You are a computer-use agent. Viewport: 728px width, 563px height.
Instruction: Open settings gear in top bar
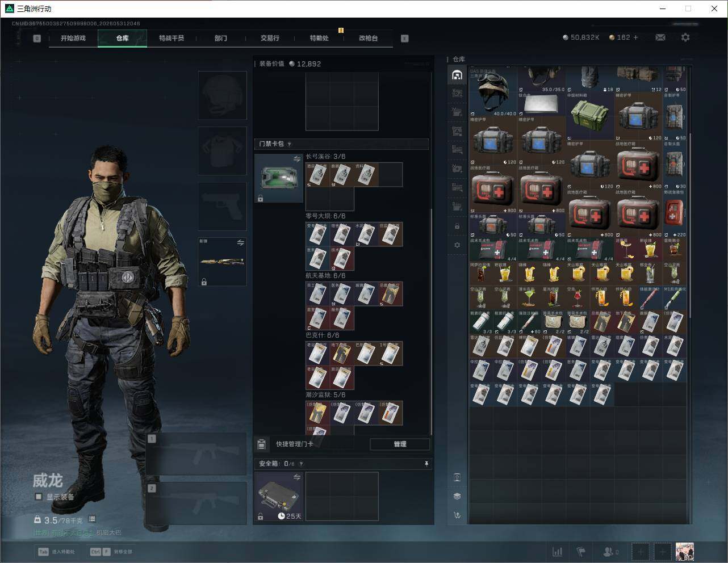point(685,37)
